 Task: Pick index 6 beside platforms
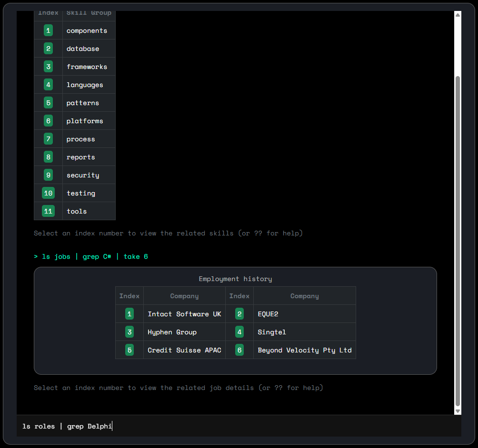click(48, 121)
